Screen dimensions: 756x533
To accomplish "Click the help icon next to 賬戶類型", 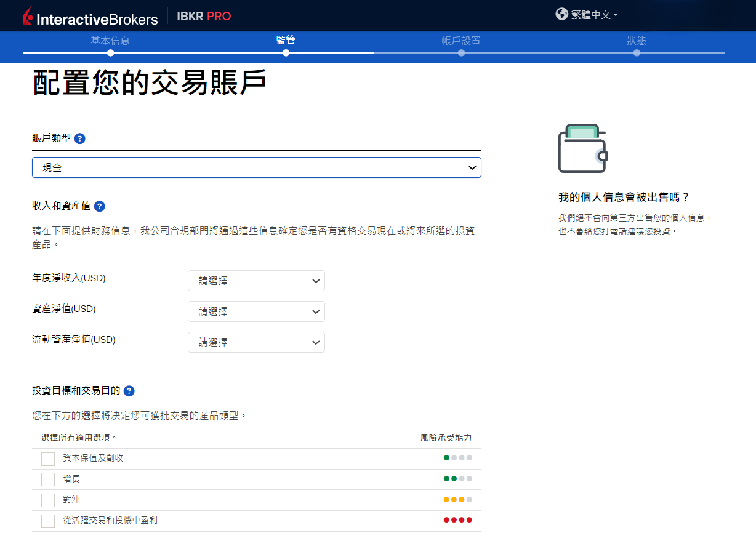I will 80,138.
